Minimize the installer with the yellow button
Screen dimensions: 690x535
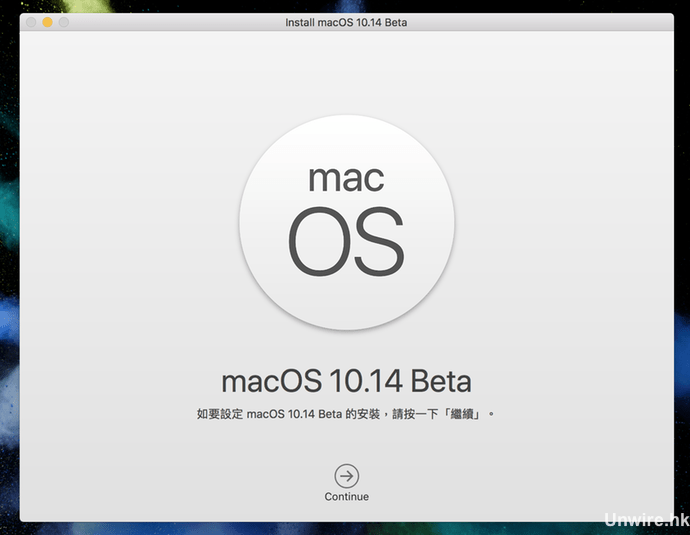point(48,22)
